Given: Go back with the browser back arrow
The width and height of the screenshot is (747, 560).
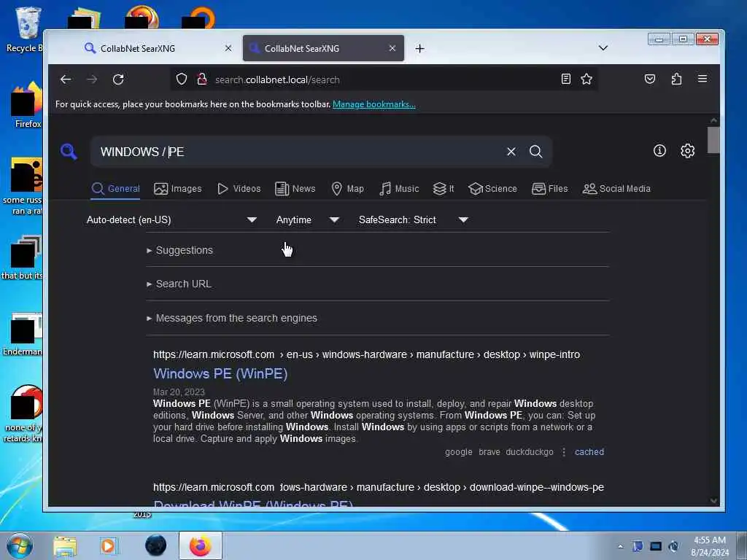Looking at the screenshot, I should pyautogui.click(x=66, y=79).
